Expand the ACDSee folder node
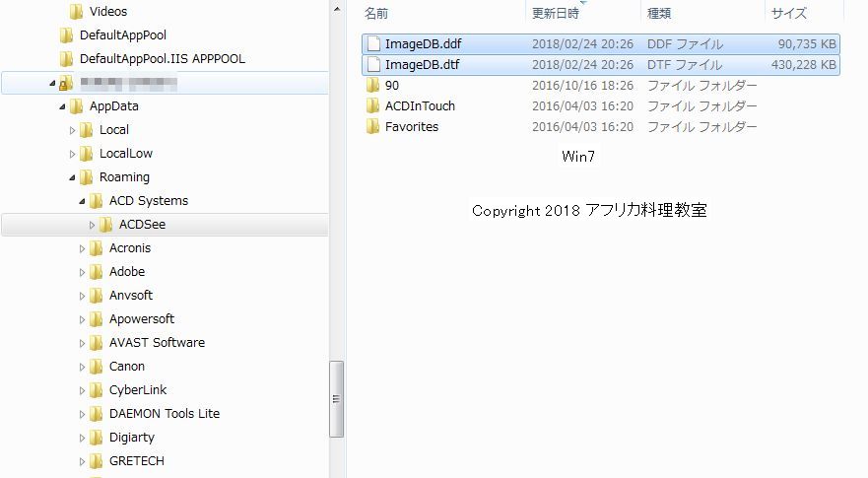The height and width of the screenshot is (478, 868). click(92, 225)
